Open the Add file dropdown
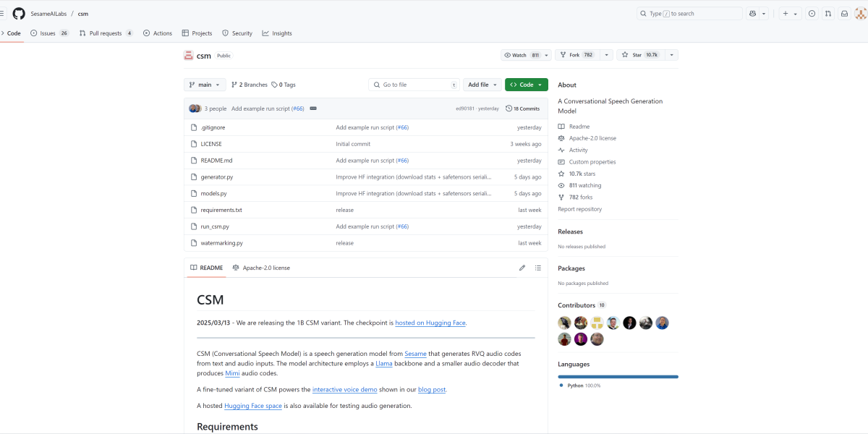 pos(482,85)
